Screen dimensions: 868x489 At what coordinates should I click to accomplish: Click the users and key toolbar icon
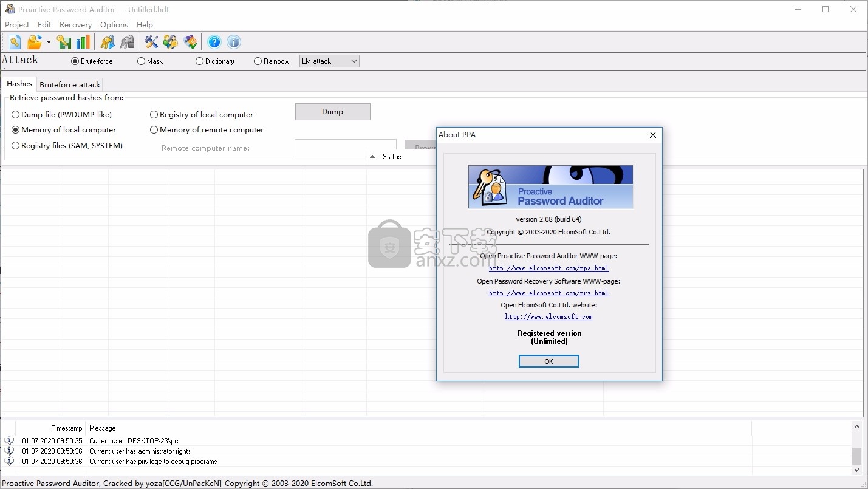[171, 42]
